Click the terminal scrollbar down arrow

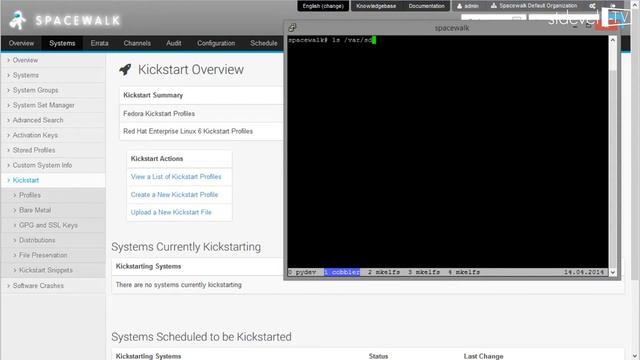[x=613, y=272]
